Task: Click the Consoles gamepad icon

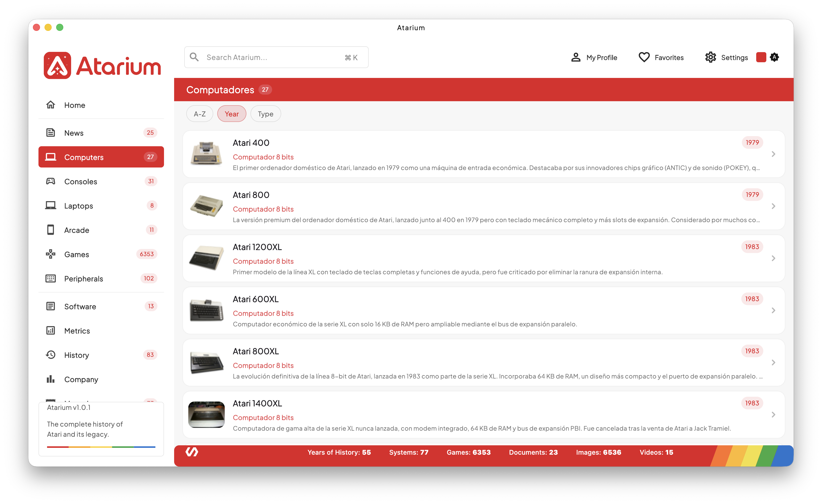Action: pos(51,181)
